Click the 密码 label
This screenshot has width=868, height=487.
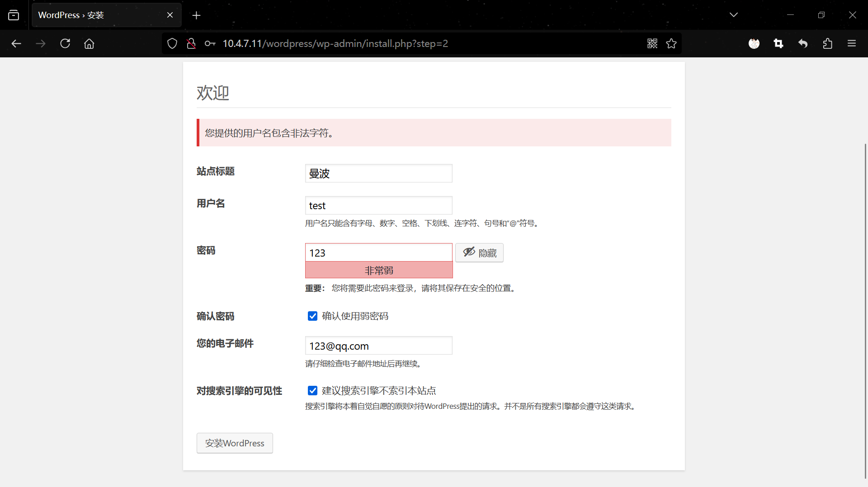206,250
